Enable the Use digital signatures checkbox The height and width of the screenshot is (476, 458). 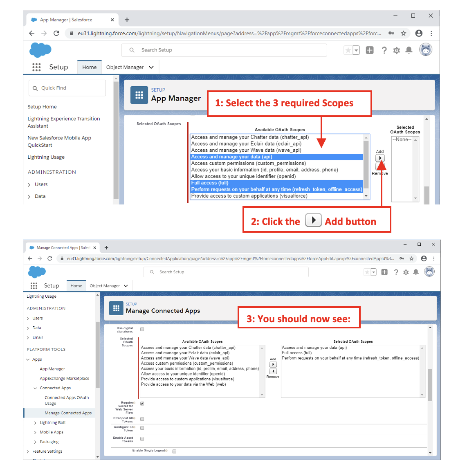tap(142, 329)
